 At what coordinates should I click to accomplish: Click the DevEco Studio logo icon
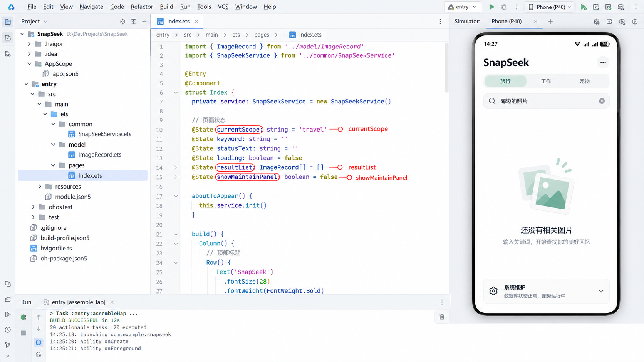(11, 7)
